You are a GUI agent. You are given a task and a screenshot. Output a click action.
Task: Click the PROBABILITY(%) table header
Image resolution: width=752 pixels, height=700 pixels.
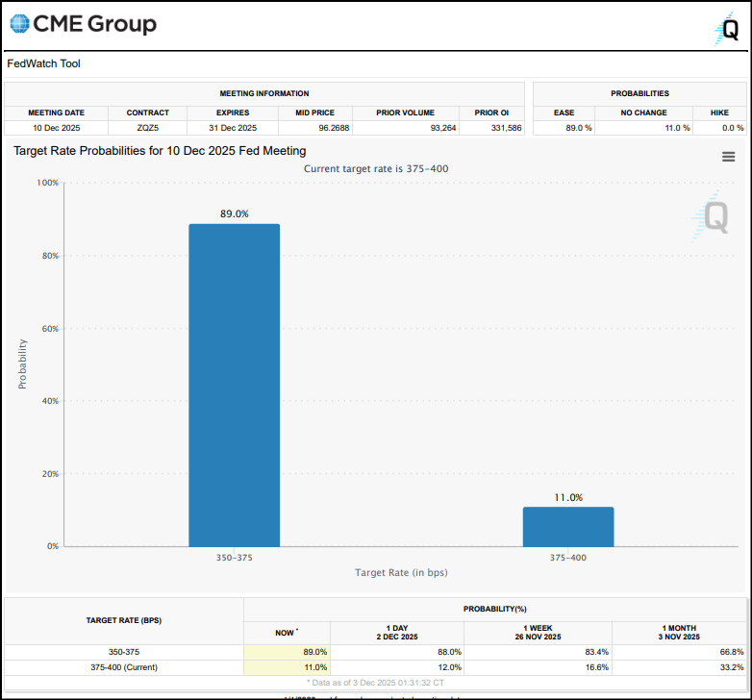click(495, 609)
